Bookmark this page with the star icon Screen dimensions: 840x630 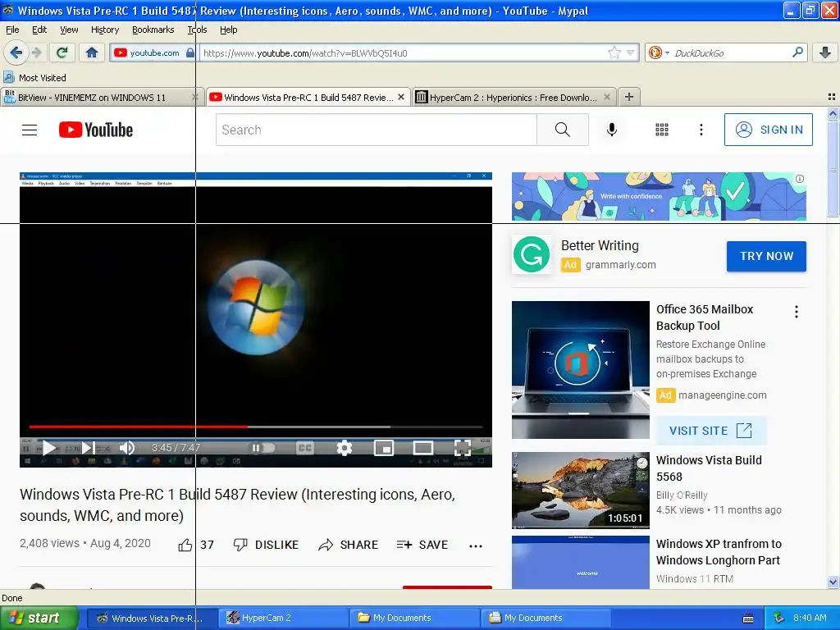pyautogui.click(x=614, y=52)
